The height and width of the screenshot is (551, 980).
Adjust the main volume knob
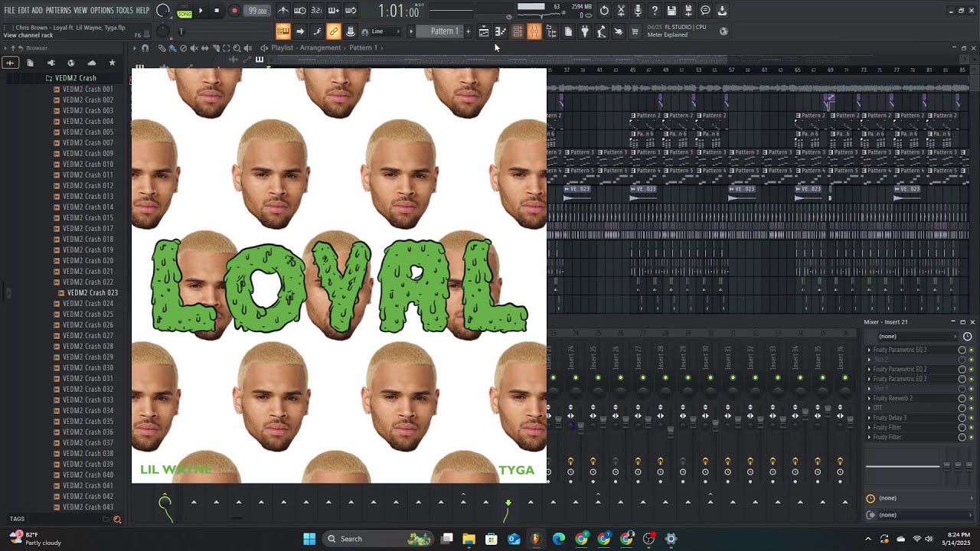coord(163,11)
